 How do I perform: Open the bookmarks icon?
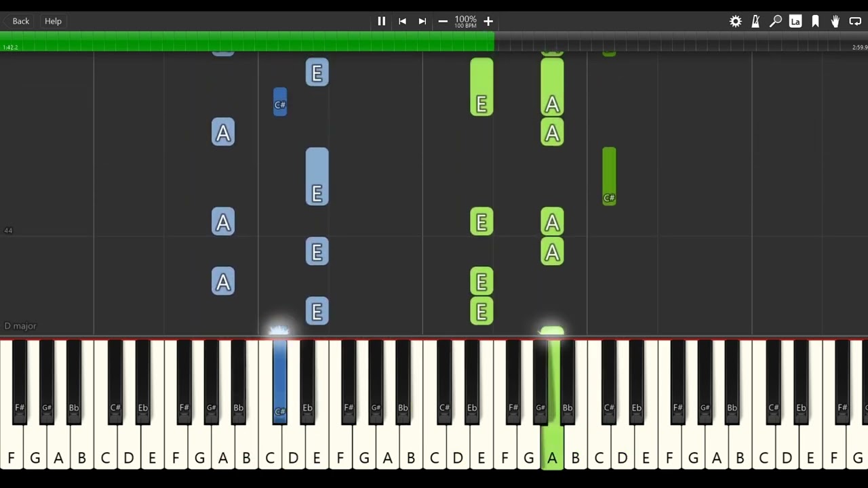816,21
